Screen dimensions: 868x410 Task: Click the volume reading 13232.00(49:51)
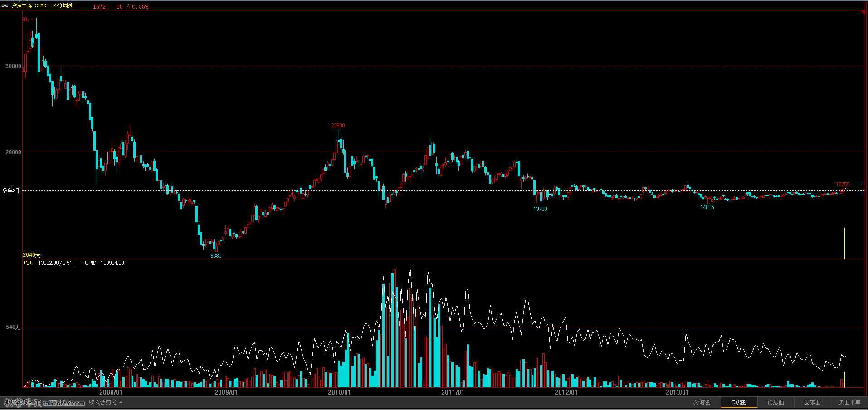click(56, 263)
